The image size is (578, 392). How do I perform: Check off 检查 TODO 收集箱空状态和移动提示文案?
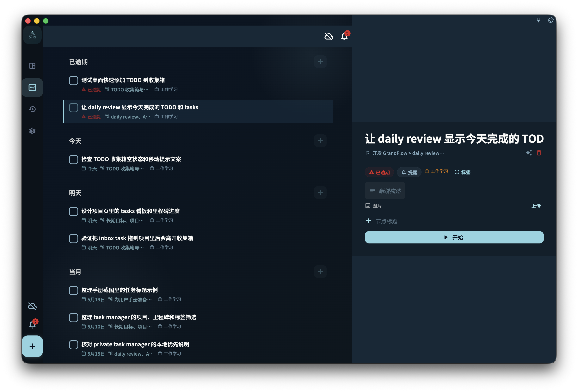[x=73, y=159]
